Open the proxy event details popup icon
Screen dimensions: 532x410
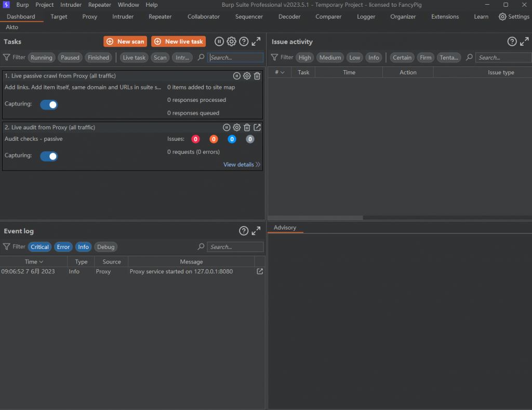click(x=260, y=271)
